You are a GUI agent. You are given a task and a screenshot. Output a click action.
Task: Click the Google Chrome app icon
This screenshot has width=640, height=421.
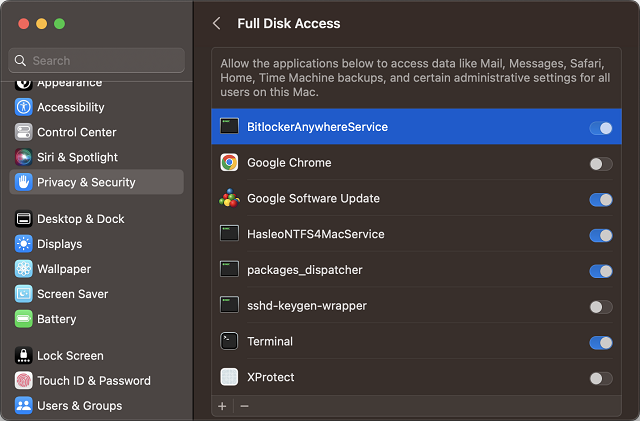tap(229, 163)
